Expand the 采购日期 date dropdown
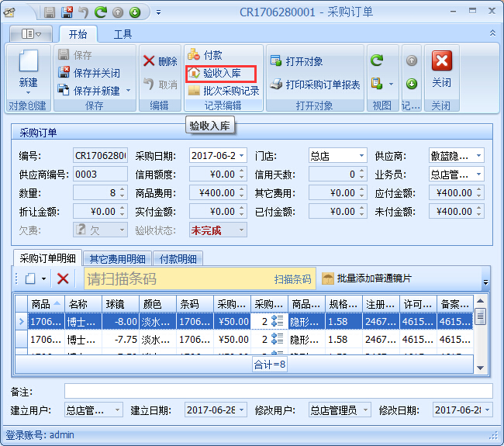This screenshot has height=446, width=504. [x=241, y=156]
